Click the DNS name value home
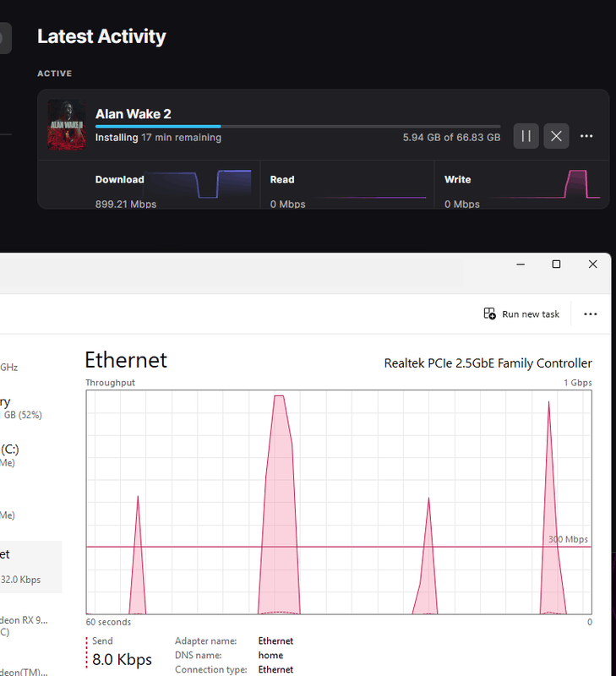This screenshot has width=616, height=676. click(x=270, y=656)
